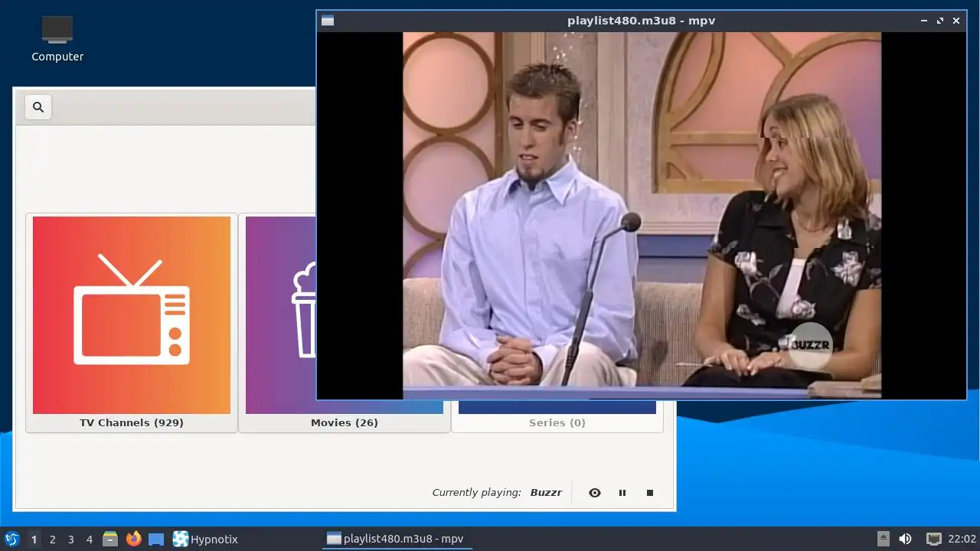Open the mpv window menu icon
Image resolution: width=980 pixels, height=551 pixels.
pyautogui.click(x=328, y=21)
